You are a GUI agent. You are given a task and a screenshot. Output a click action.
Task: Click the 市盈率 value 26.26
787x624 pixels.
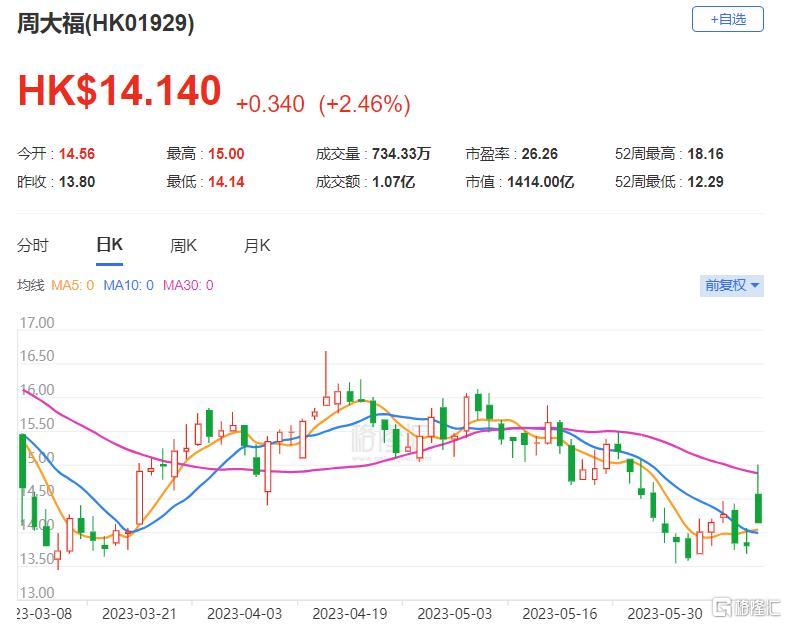tap(540, 154)
